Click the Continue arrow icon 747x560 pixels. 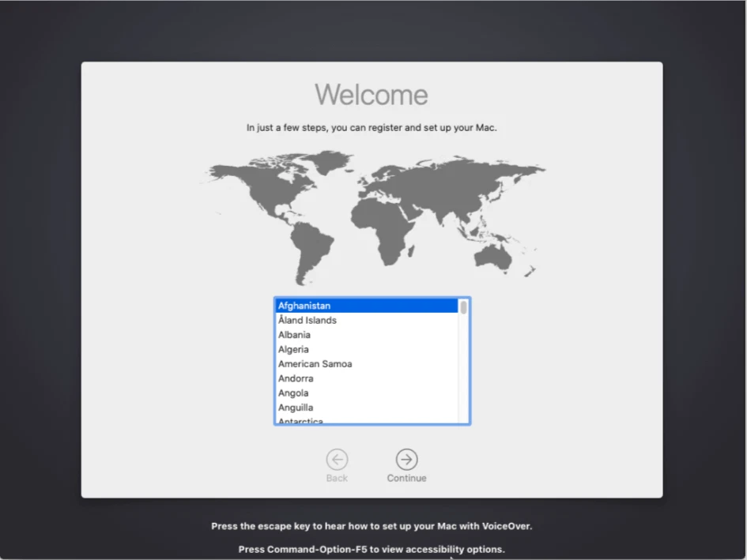(406, 457)
